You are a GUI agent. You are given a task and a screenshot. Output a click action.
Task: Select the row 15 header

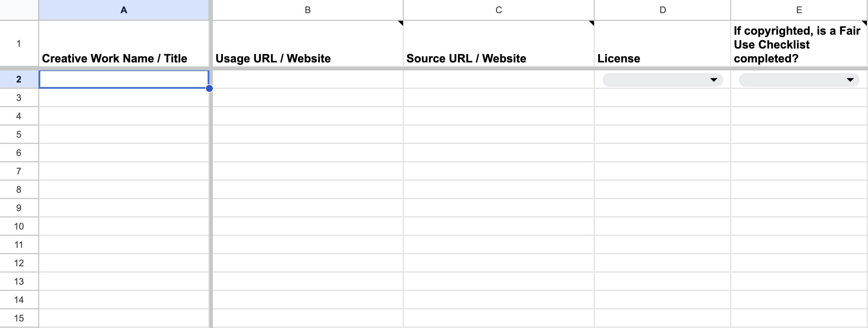pyautogui.click(x=19, y=318)
